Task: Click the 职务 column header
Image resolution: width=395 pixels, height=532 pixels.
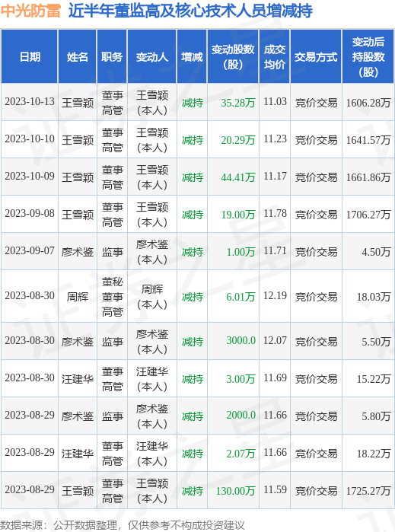Action: point(112,56)
